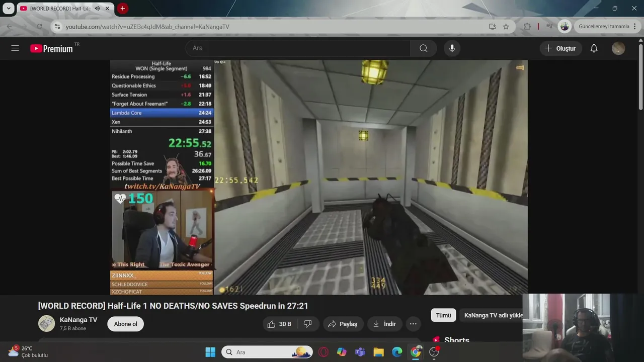The height and width of the screenshot is (362, 644).
Task: Click the Half-Life video player frame
Action: tap(319, 177)
